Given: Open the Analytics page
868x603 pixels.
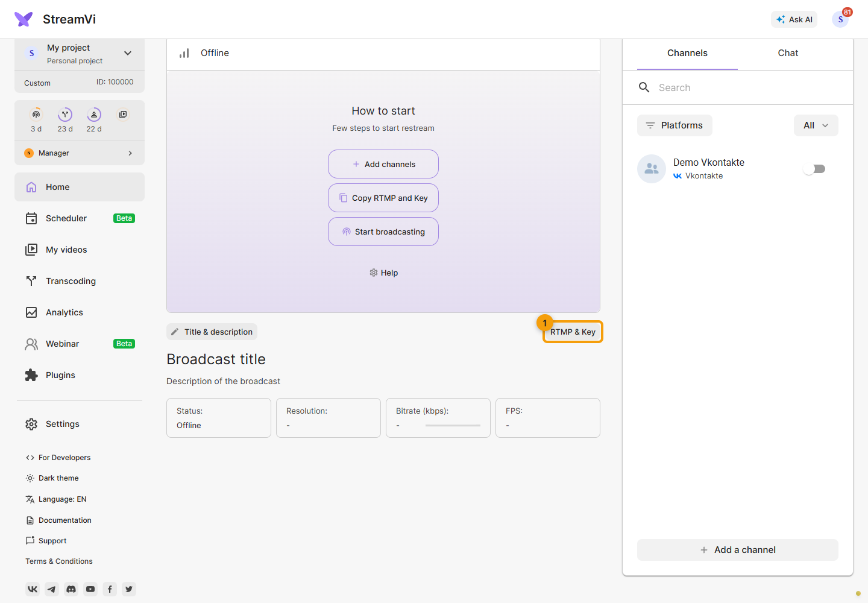Looking at the screenshot, I should [80, 312].
